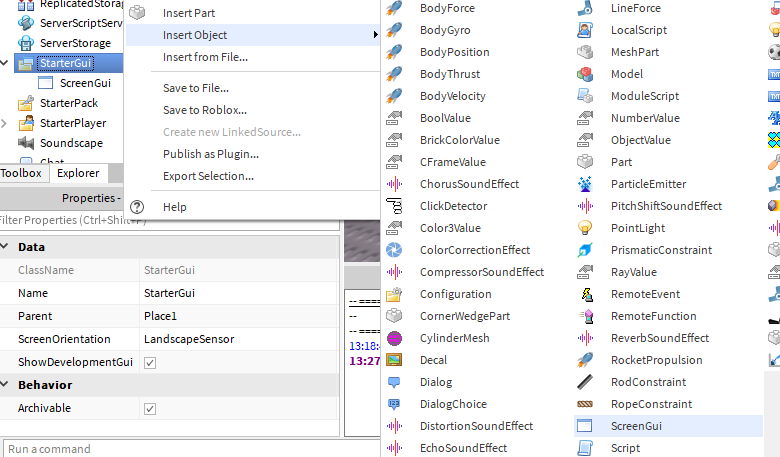This screenshot has width=780, height=457.
Task: Click the Run a command input field
Action: click(192, 449)
